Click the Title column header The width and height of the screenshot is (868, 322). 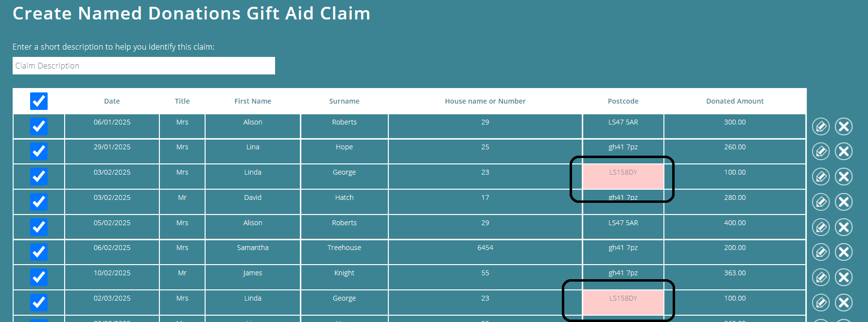coord(182,101)
